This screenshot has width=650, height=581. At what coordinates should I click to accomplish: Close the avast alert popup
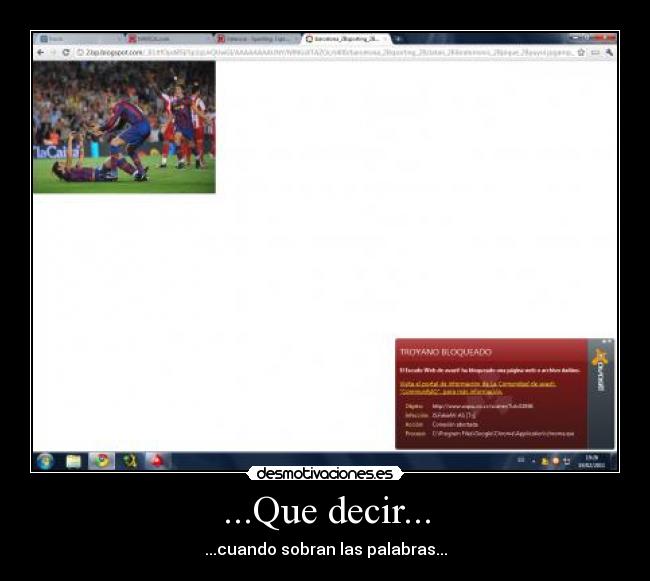pyautogui.click(x=609, y=341)
